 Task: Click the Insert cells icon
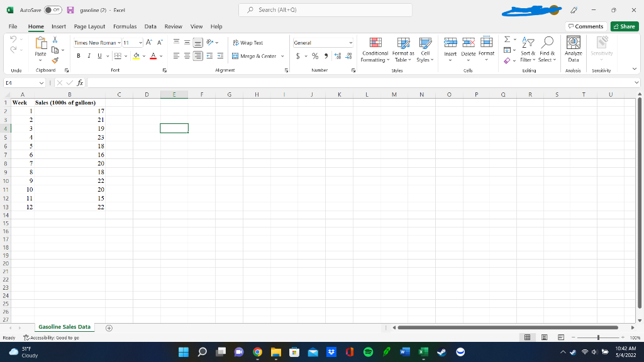450,42
